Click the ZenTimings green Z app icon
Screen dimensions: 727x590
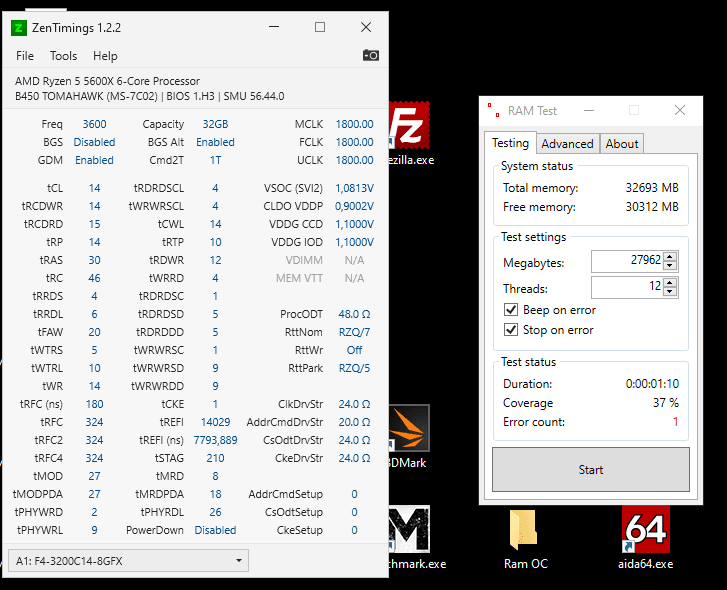click(19, 28)
